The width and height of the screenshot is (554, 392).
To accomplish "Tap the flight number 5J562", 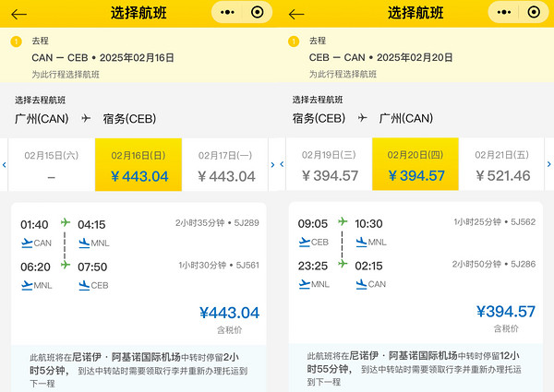I will [524, 222].
